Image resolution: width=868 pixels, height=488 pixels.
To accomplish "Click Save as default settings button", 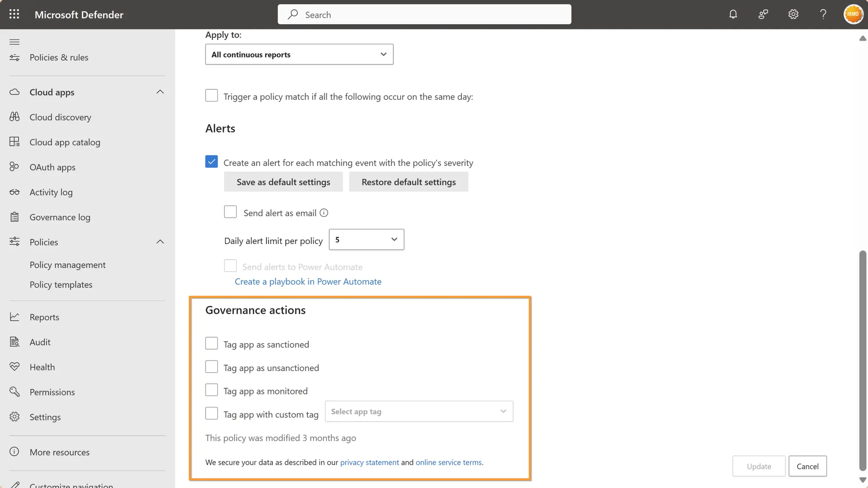I will tap(283, 182).
